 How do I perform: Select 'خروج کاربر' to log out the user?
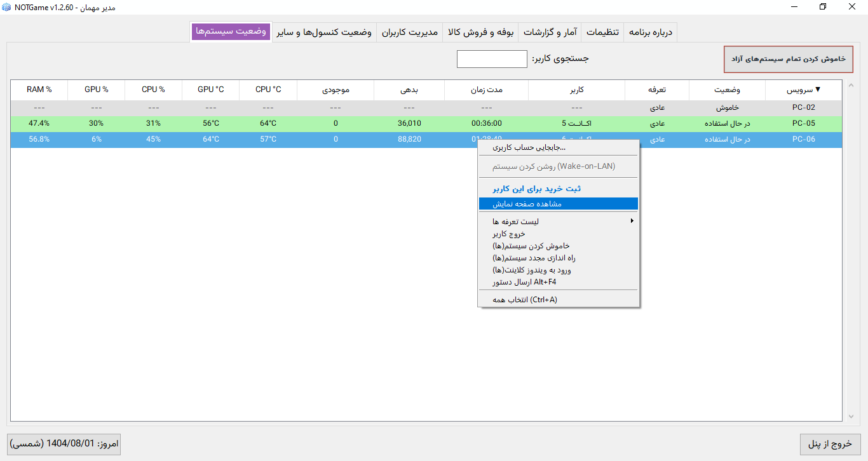click(558, 234)
